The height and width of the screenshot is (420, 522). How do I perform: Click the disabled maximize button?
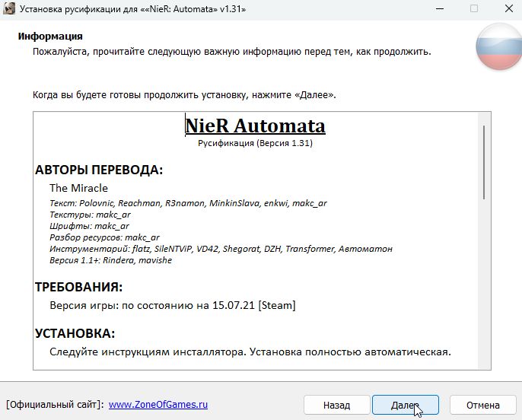coord(474,8)
